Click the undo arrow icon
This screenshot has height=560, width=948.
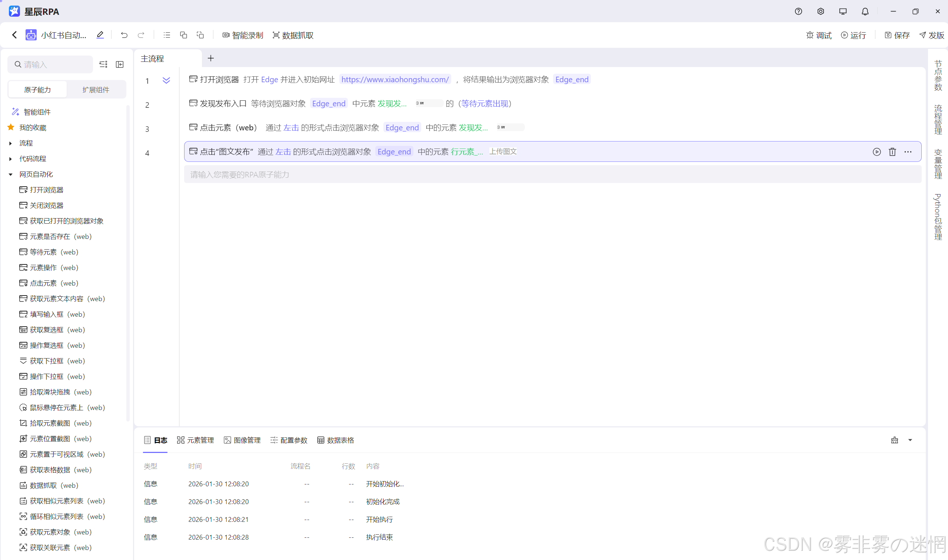click(x=124, y=35)
